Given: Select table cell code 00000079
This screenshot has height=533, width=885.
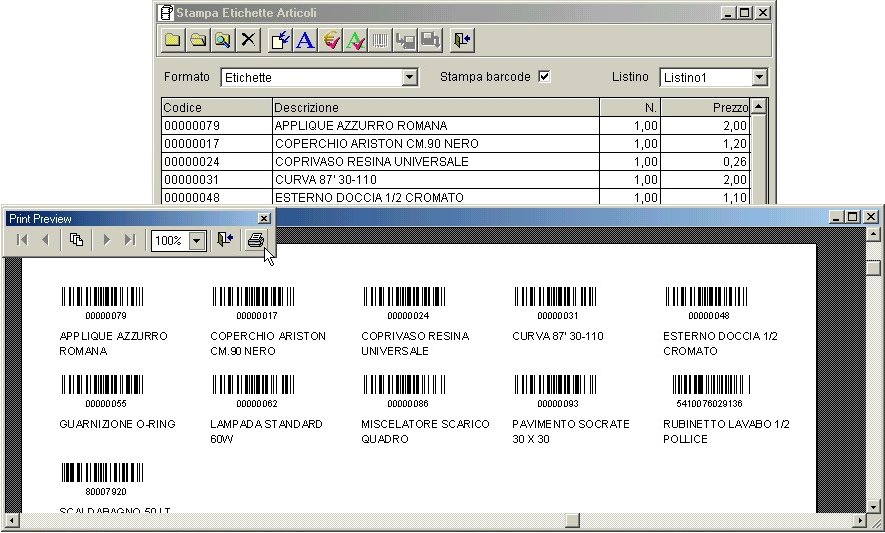Looking at the screenshot, I should [x=216, y=125].
